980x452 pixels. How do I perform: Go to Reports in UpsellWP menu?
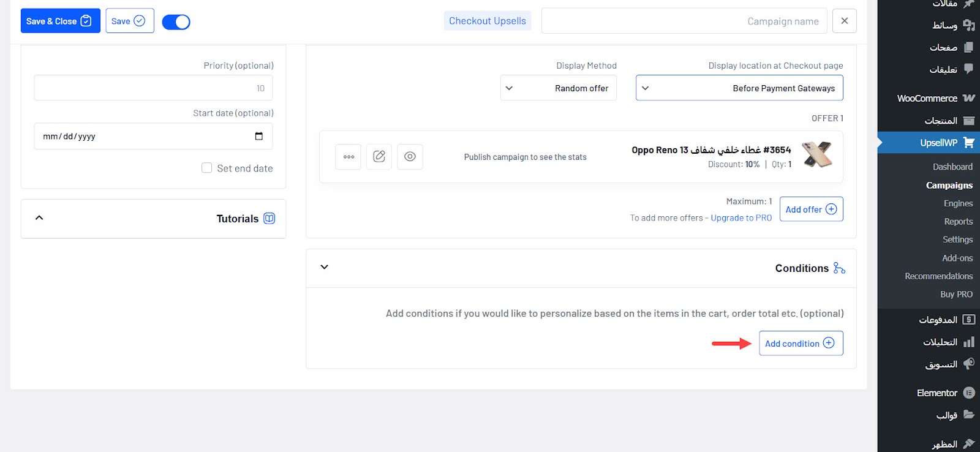(x=958, y=222)
